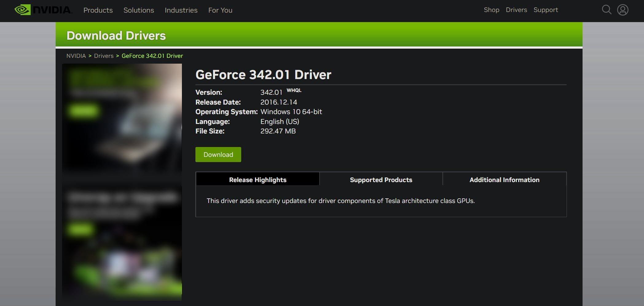Viewport: 644px width, 306px height.
Task: Open the Support link
Action: click(546, 10)
